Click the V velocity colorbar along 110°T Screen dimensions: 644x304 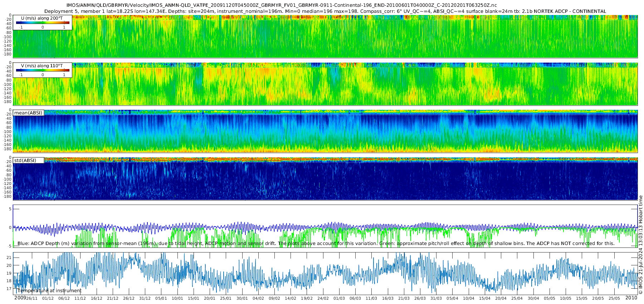(43, 70)
